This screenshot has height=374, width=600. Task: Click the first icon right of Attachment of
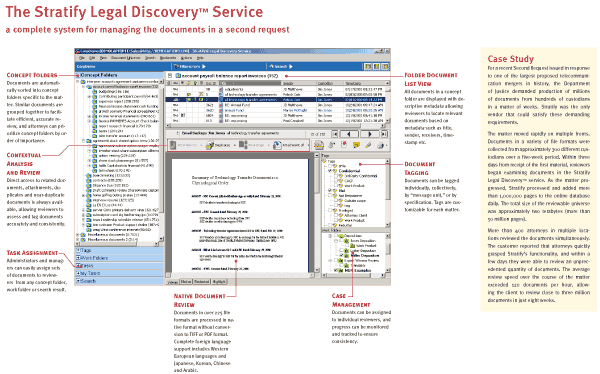click(318, 145)
